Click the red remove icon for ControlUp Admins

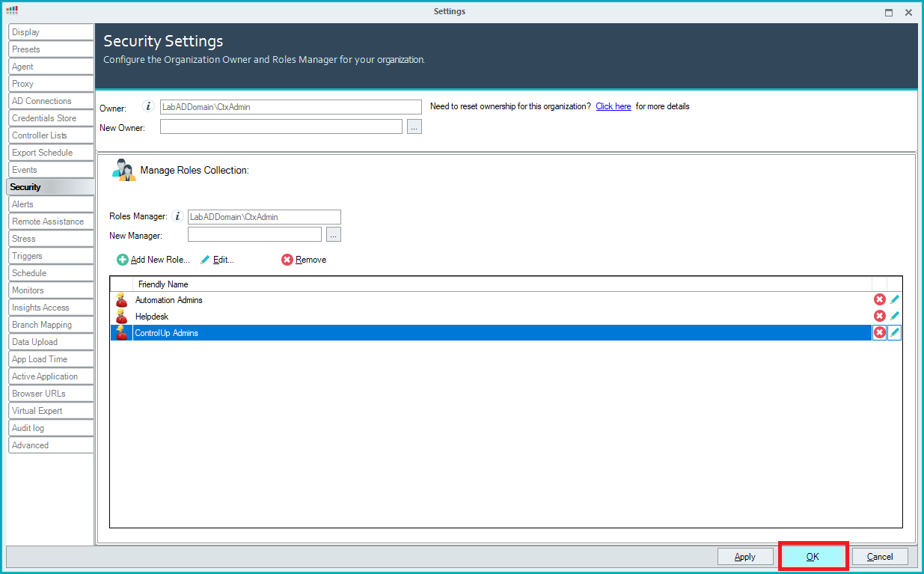pos(879,333)
